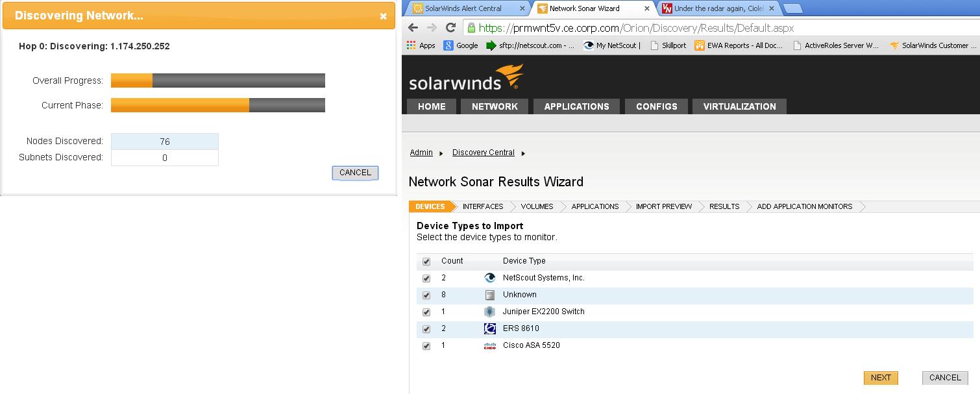Open the APPLICATIONS menu
This screenshot has width=980, height=394.
pyautogui.click(x=576, y=106)
